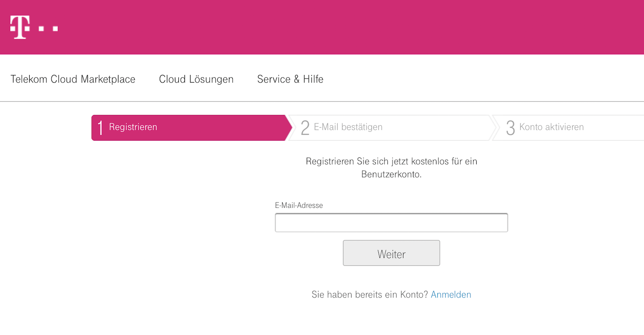The height and width of the screenshot is (335, 644).
Task: Click the empty magenta header banner area
Action: click(x=335, y=27)
